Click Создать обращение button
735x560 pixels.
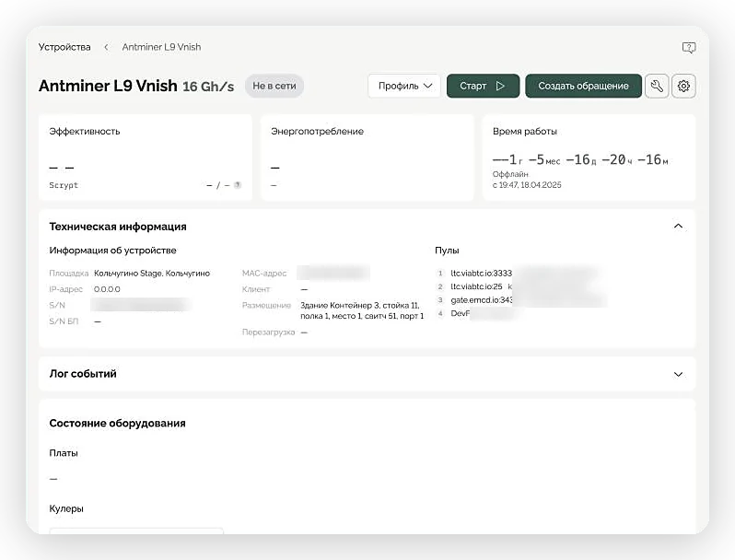point(583,86)
